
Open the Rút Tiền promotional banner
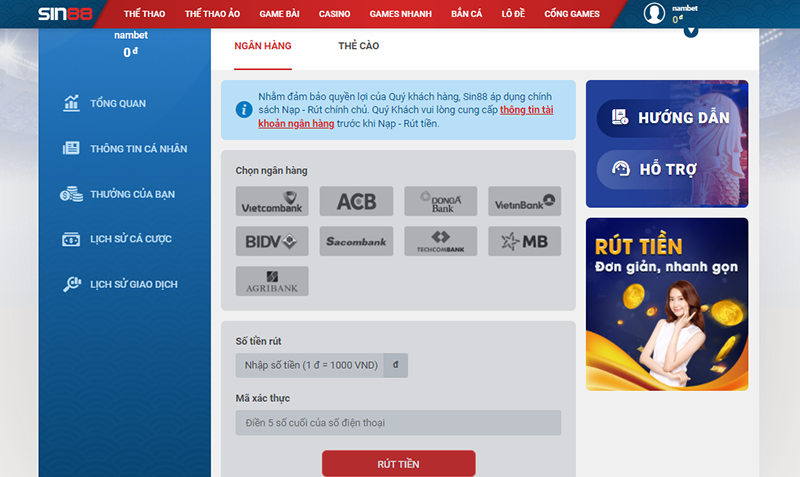(x=667, y=304)
